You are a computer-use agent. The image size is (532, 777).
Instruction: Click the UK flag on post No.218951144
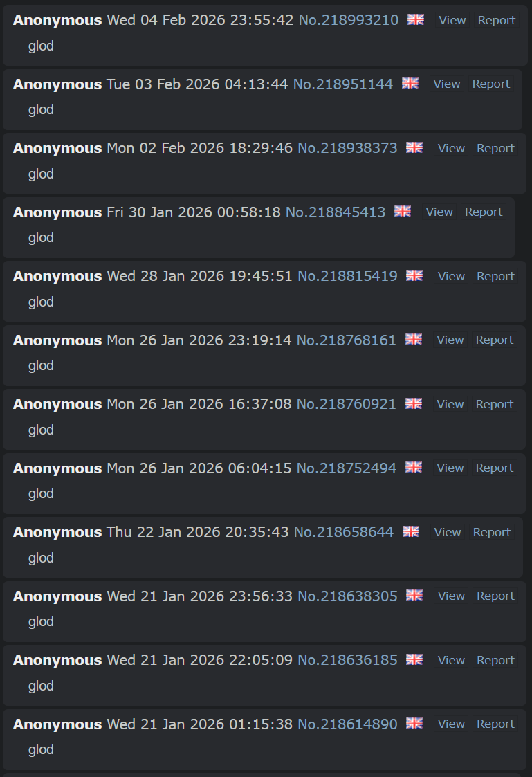pyautogui.click(x=410, y=83)
